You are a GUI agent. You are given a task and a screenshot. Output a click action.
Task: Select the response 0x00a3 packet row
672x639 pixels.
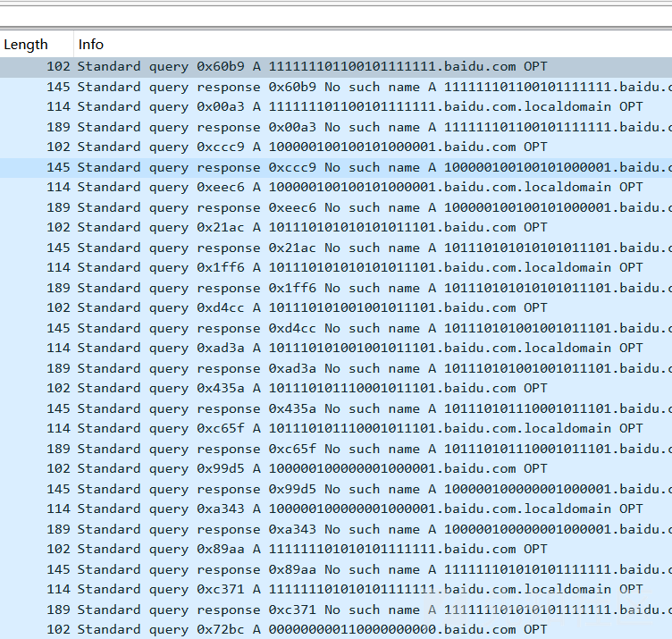click(x=336, y=127)
